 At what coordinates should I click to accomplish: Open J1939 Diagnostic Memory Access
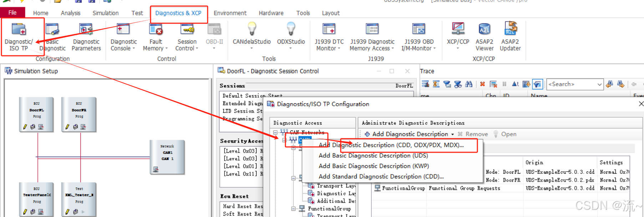[372, 37]
